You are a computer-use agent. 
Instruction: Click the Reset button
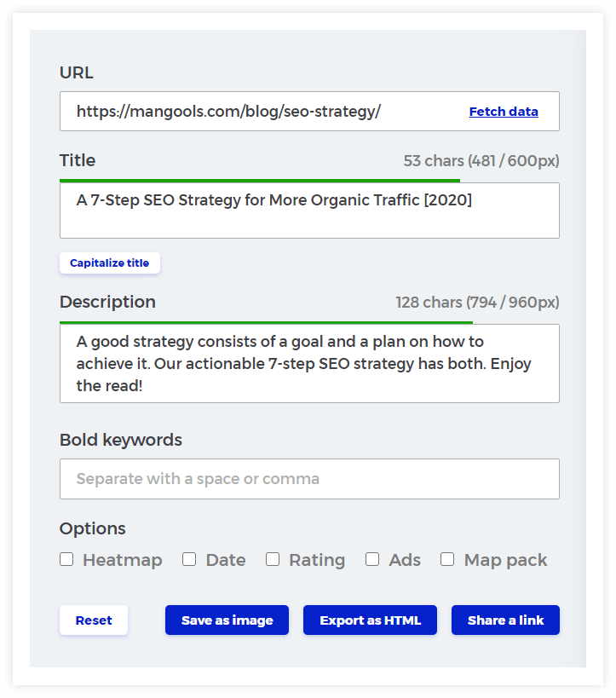point(93,620)
